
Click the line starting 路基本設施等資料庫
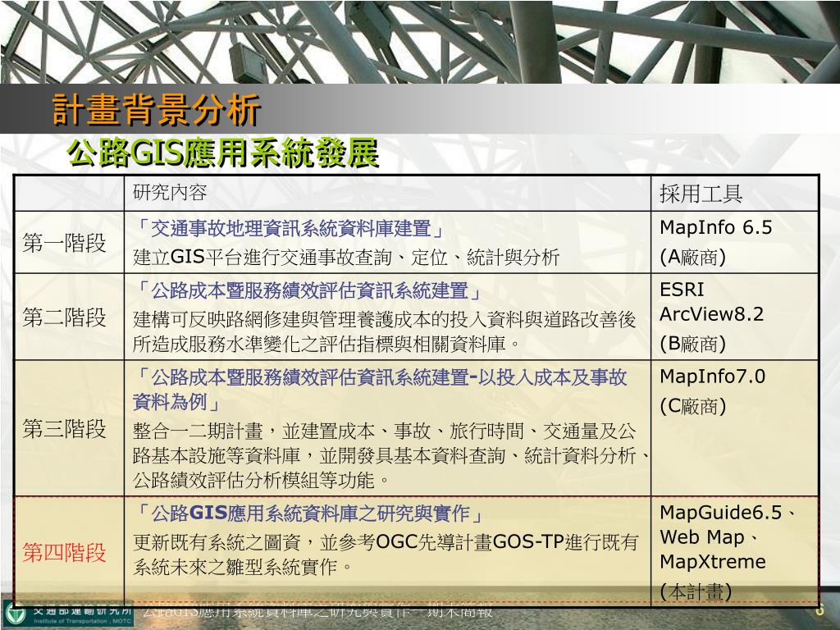pyautogui.click(x=391, y=456)
